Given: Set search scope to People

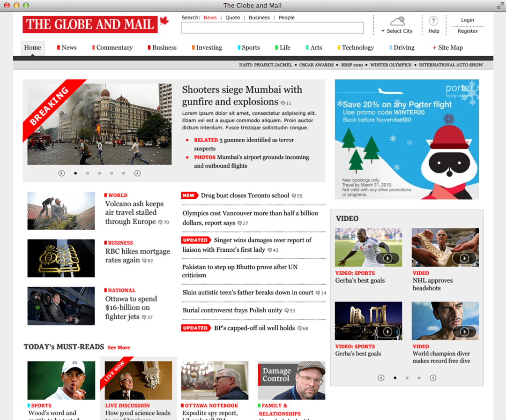Looking at the screenshot, I should (x=287, y=18).
